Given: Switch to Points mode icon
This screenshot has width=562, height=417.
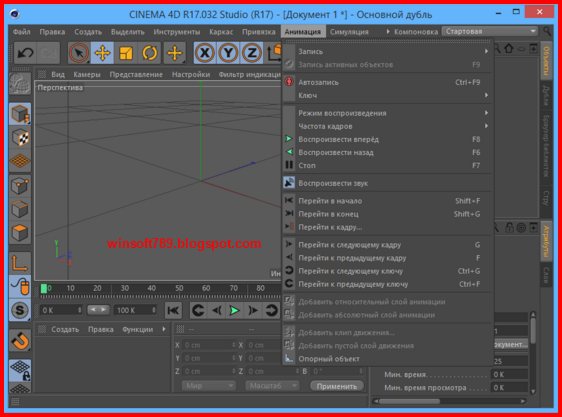Looking at the screenshot, I should [20, 186].
